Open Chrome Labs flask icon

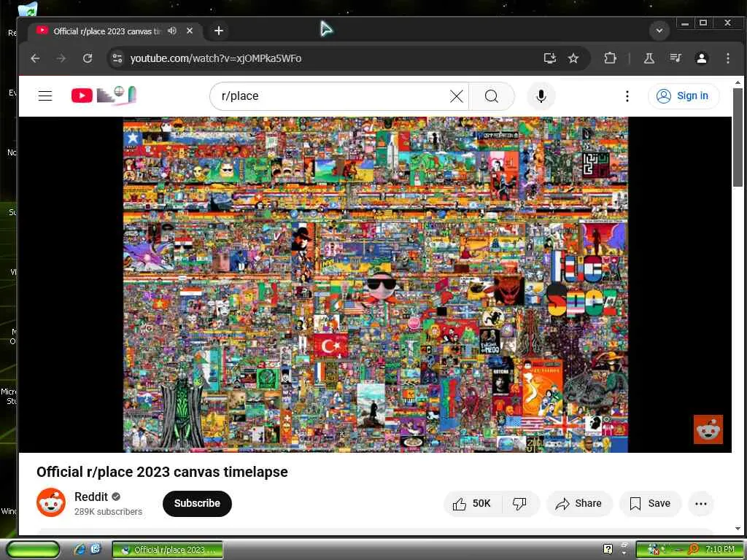(x=649, y=58)
